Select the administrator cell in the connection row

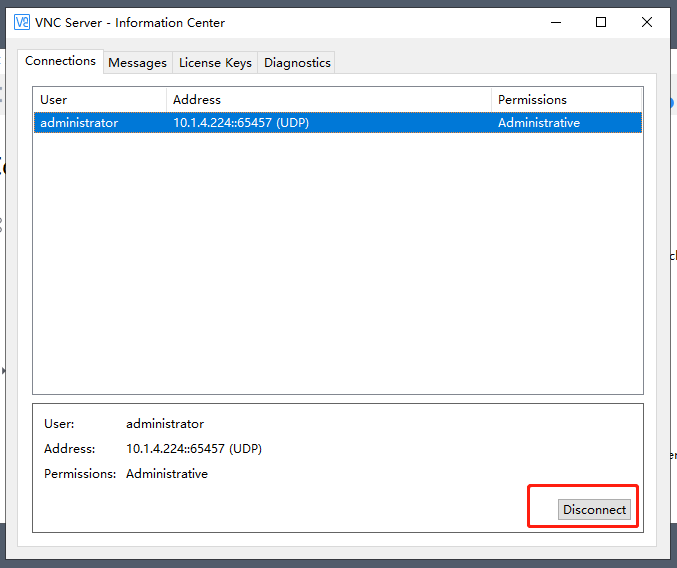(79, 123)
